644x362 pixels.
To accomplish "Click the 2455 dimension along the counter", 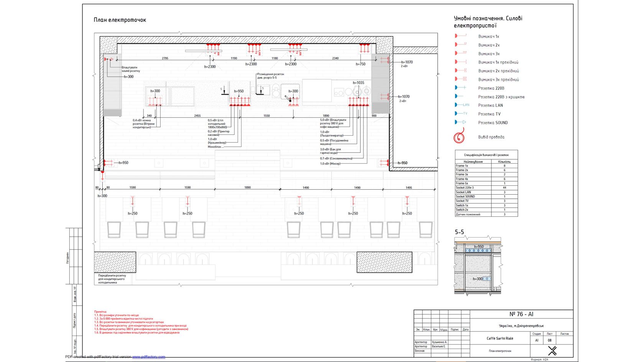I will (197, 115).
